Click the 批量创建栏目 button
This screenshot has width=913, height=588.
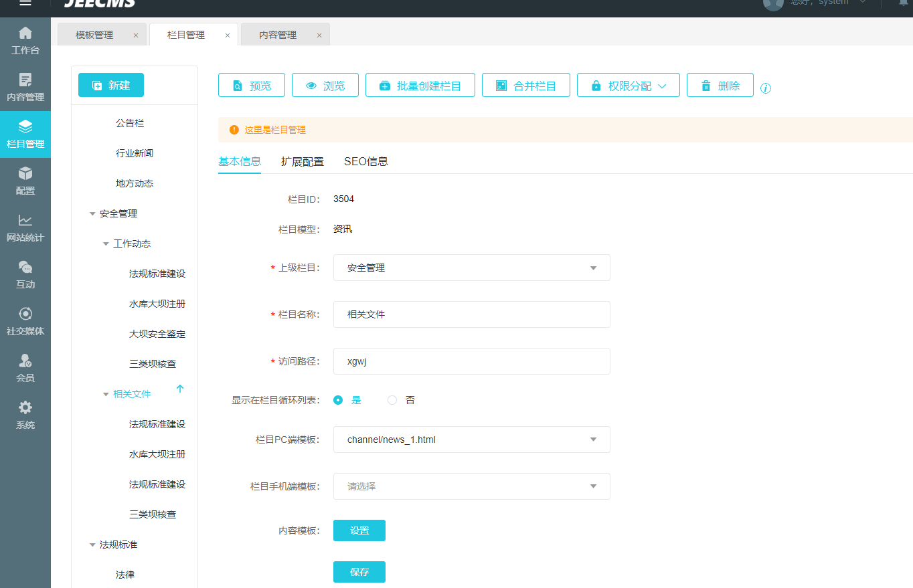pos(420,86)
